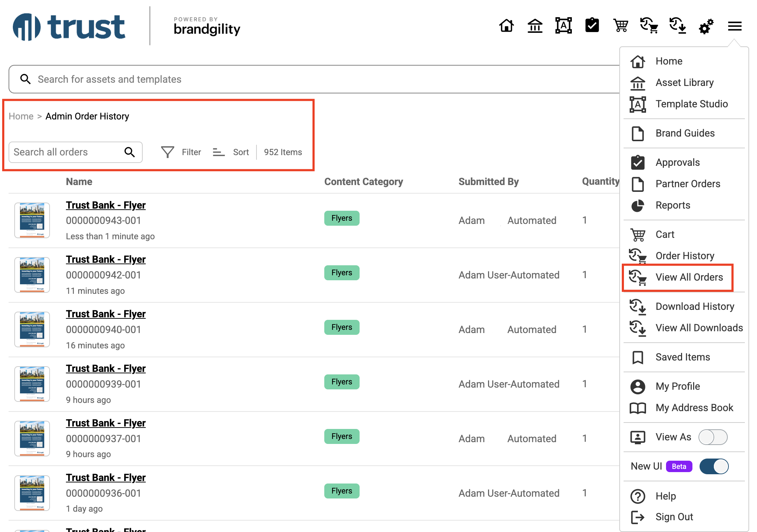Click the Download History icon in toolbar
This screenshot has height=532, width=757.
(x=677, y=26)
